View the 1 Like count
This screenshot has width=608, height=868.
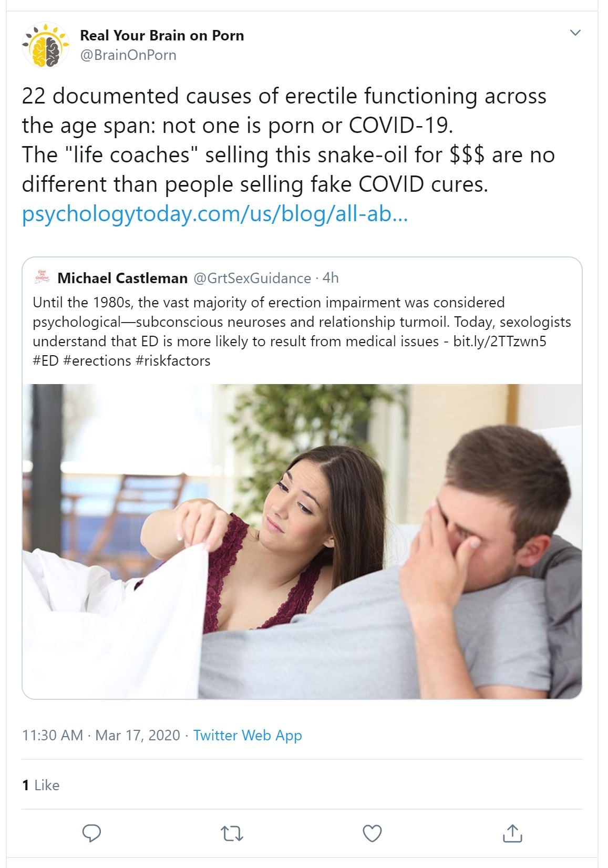[41, 785]
